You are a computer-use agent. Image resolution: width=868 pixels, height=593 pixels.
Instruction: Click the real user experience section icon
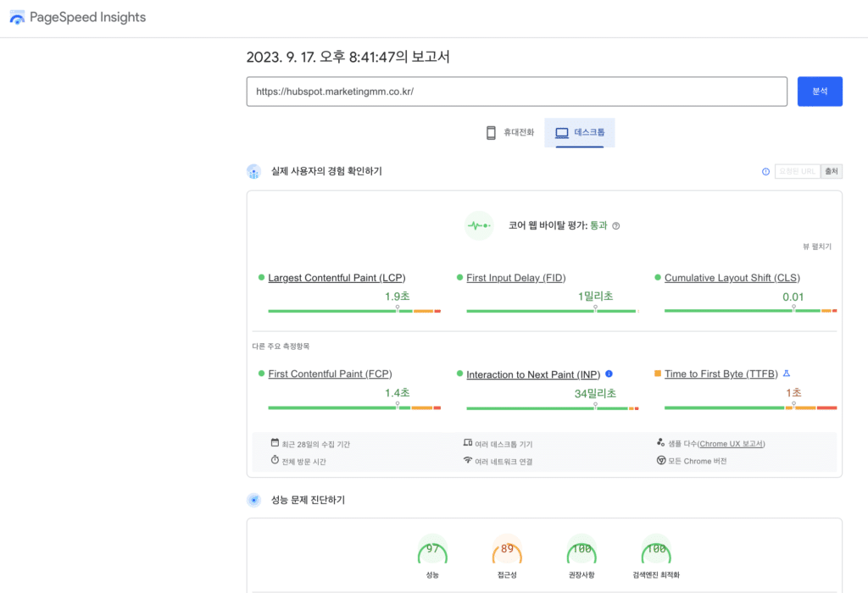(253, 171)
